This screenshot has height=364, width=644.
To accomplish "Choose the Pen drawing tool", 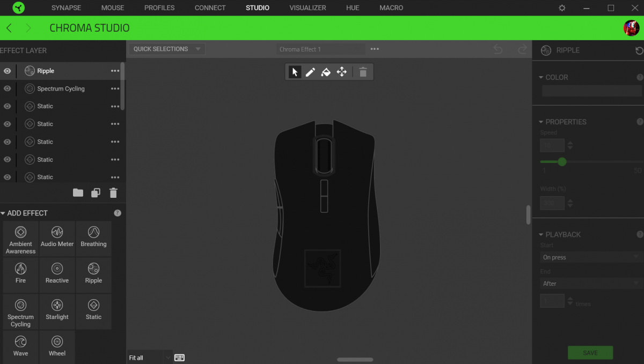I will tap(310, 72).
